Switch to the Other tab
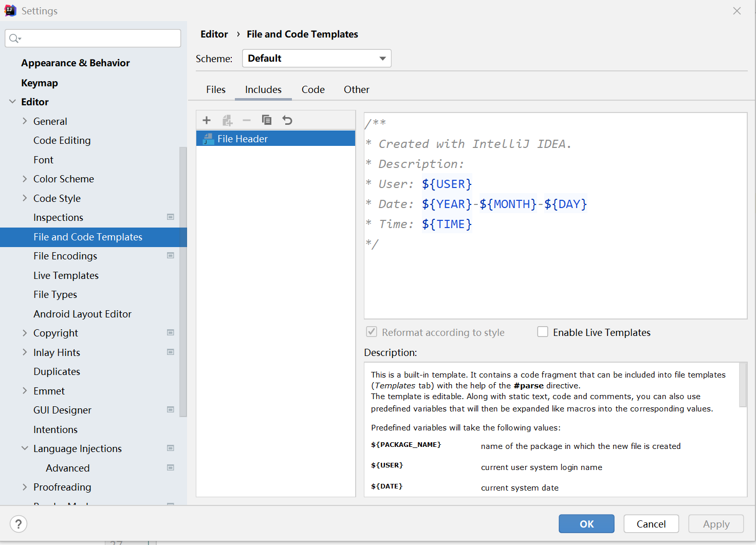 (357, 89)
